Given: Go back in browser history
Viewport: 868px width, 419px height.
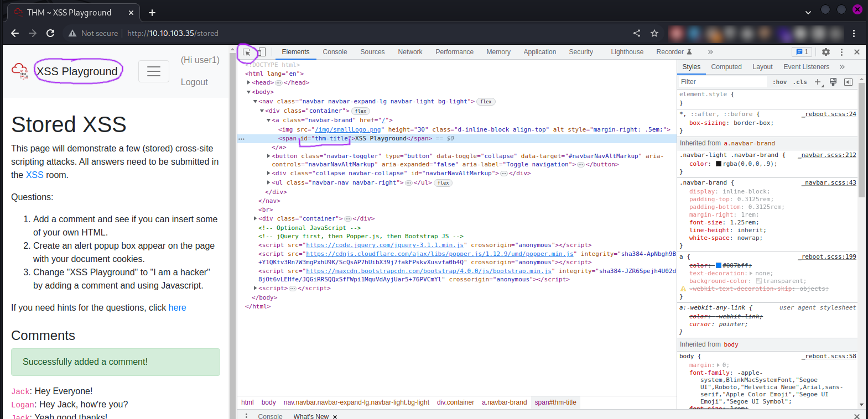Looking at the screenshot, I should pyautogui.click(x=15, y=33).
